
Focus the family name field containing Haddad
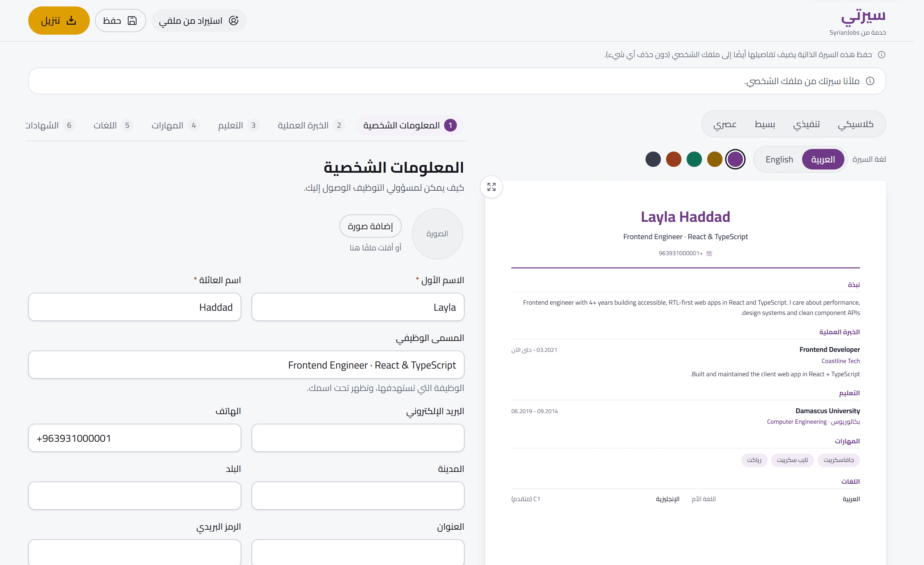[135, 307]
